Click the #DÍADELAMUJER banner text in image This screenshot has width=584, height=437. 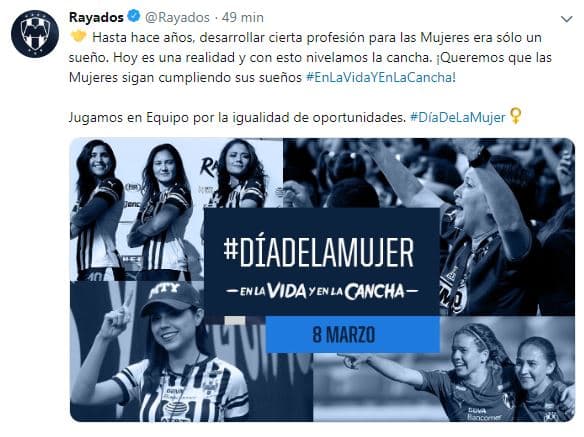click(x=319, y=253)
